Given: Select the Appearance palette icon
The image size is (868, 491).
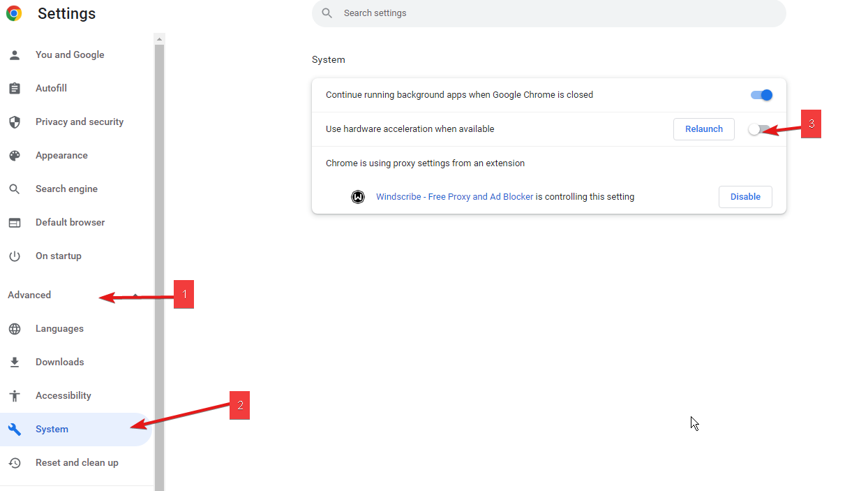Looking at the screenshot, I should pyautogui.click(x=15, y=155).
